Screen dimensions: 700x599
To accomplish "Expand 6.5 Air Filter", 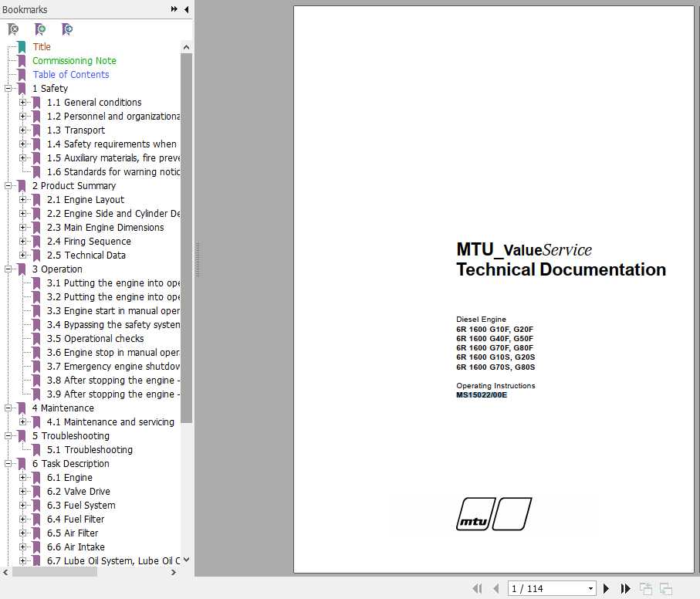I will [23, 533].
